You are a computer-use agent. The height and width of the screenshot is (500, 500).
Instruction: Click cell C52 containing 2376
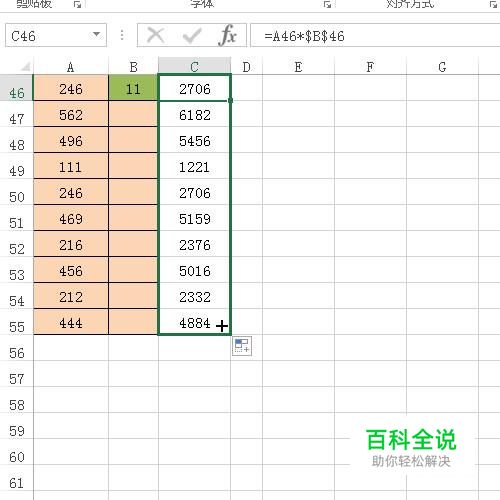click(195, 244)
